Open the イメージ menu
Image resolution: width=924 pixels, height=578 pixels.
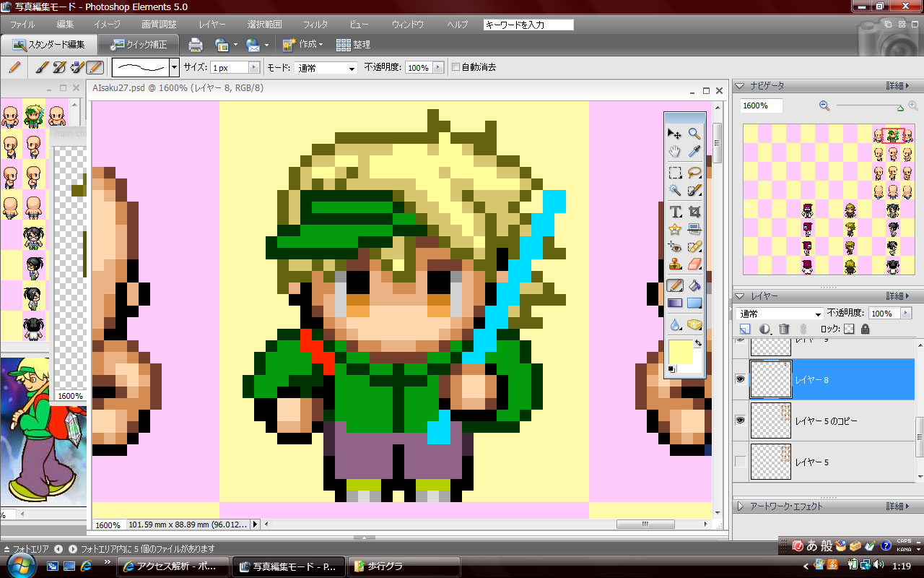tap(107, 25)
